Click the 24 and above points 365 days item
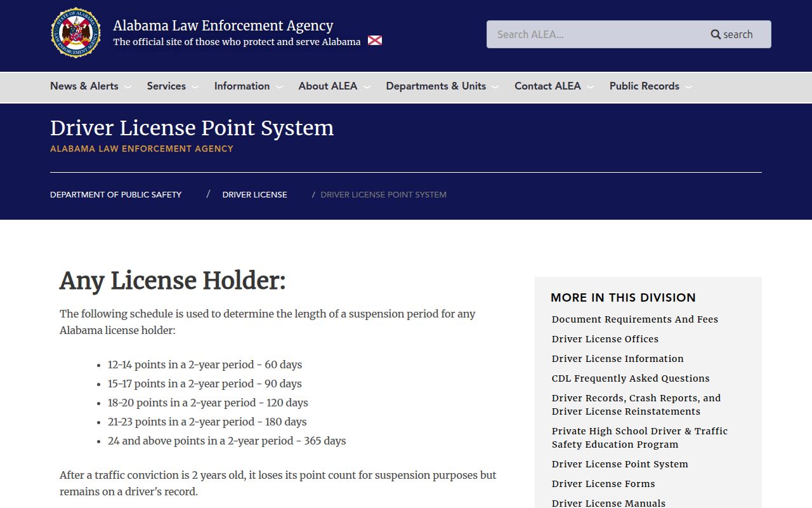The image size is (812, 508). (x=227, y=441)
